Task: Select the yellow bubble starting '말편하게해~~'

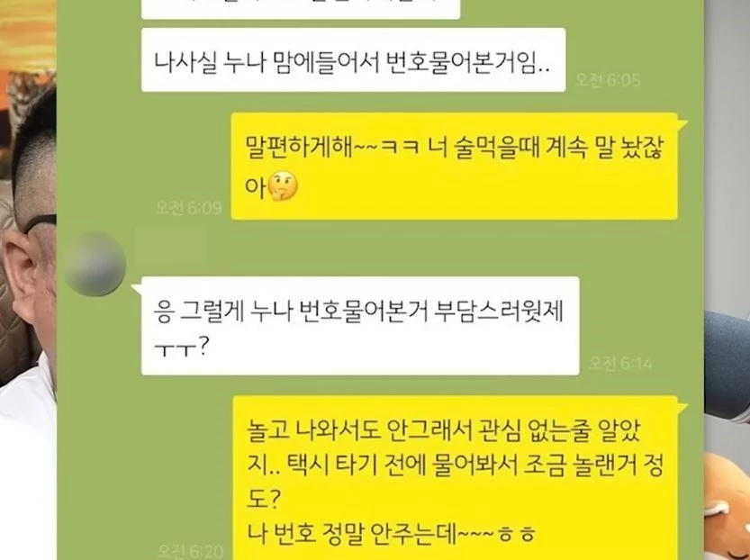Action: [x=455, y=167]
